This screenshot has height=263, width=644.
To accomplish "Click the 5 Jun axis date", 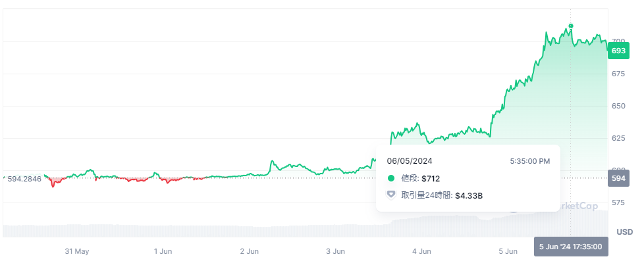I will 508,251.
